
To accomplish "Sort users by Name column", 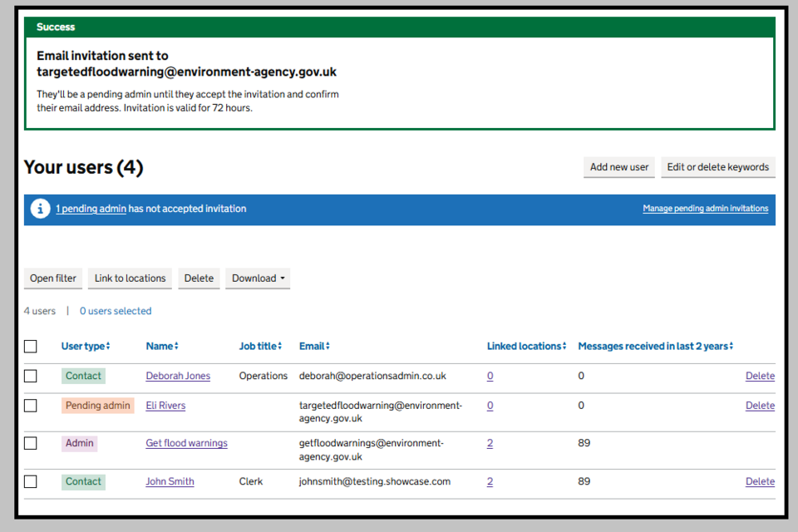I will tap(162, 346).
